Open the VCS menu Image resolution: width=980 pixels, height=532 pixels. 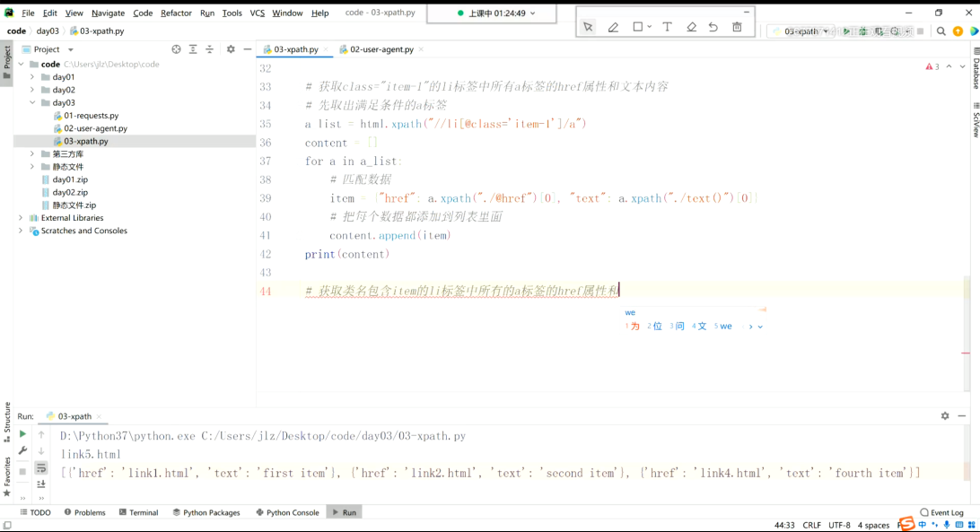[x=257, y=13]
